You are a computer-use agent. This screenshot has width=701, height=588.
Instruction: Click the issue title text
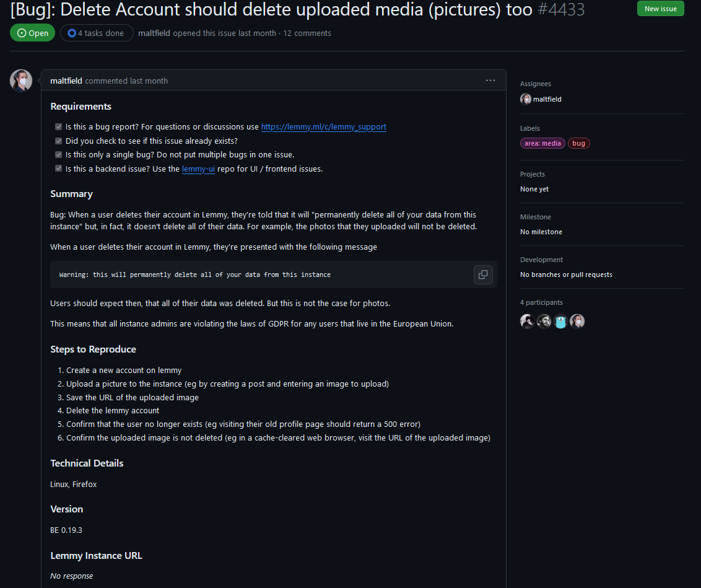(271, 9)
